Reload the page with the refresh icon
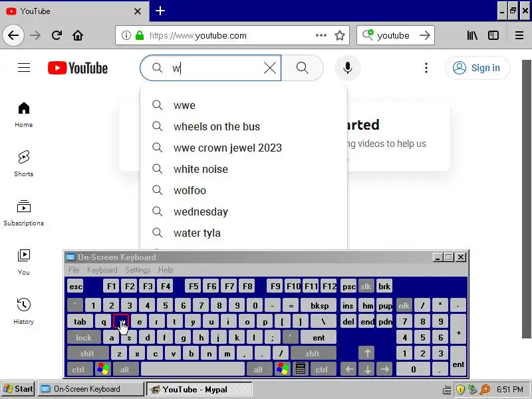 click(x=57, y=35)
